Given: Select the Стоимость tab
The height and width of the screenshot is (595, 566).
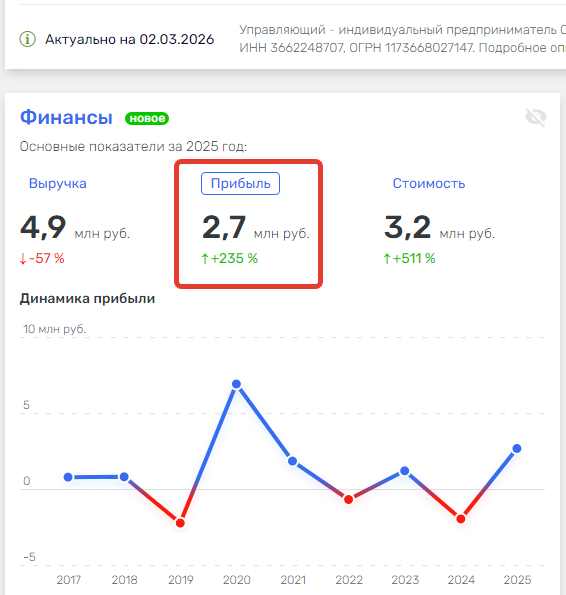Looking at the screenshot, I should [429, 183].
